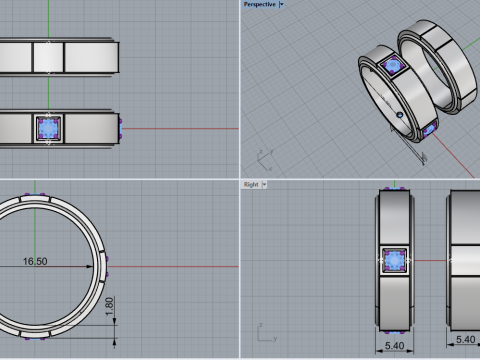Select the 5.40 width dimension under the gemstone ring
Viewport: 480px width, 360px height.
[x=394, y=346]
